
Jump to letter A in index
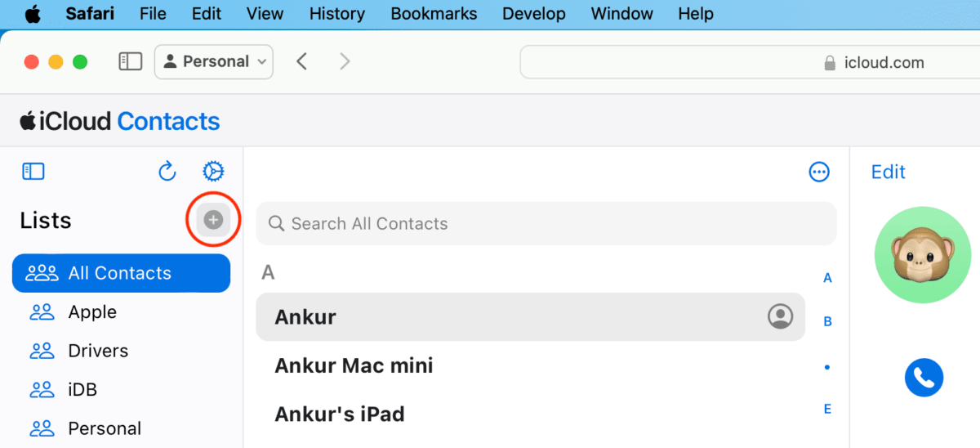pos(827,278)
